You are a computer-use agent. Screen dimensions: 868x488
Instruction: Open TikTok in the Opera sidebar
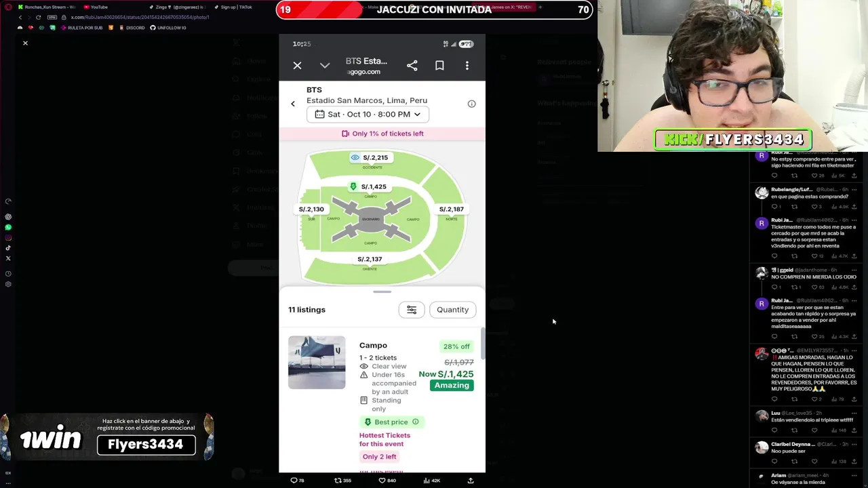click(8, 248)
